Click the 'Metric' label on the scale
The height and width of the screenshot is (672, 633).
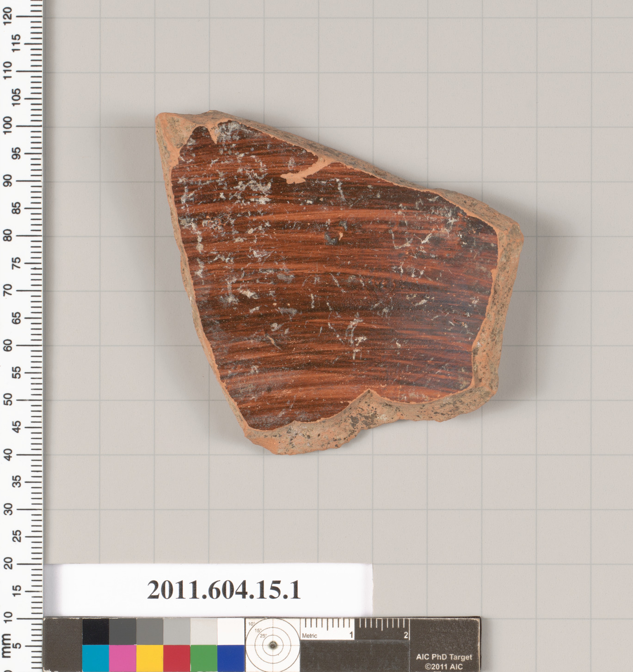pos(309,636)
